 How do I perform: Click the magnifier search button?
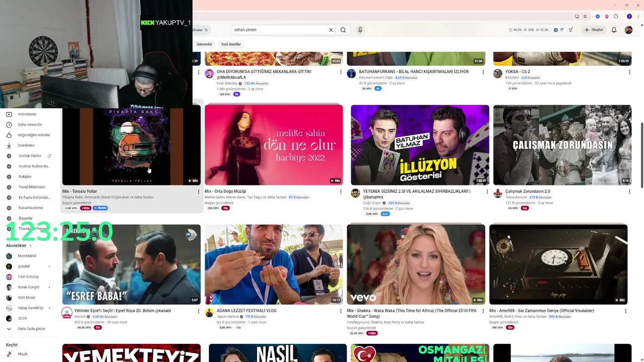343,30
